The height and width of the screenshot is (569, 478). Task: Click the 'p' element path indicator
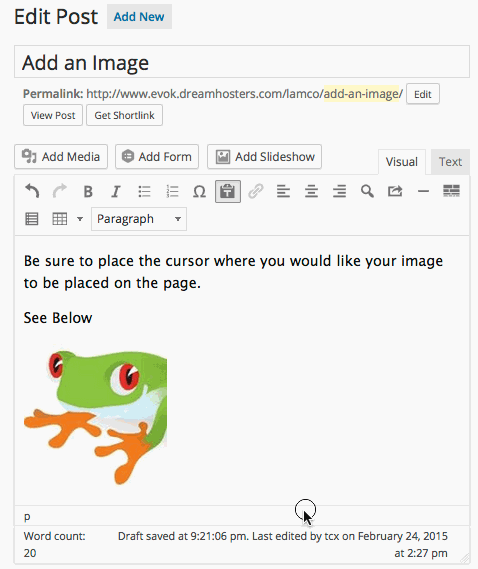(x=27, y=516)
